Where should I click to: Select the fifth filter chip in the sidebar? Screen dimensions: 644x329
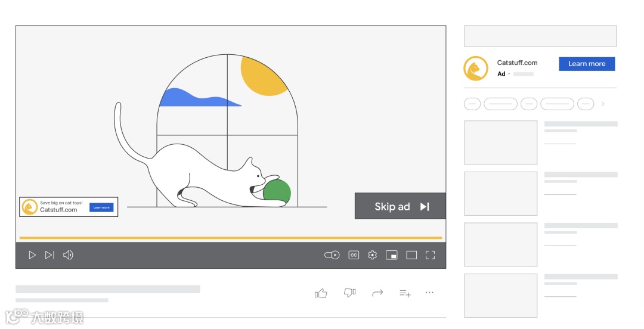pyautogui.click(x=586, y=104)
